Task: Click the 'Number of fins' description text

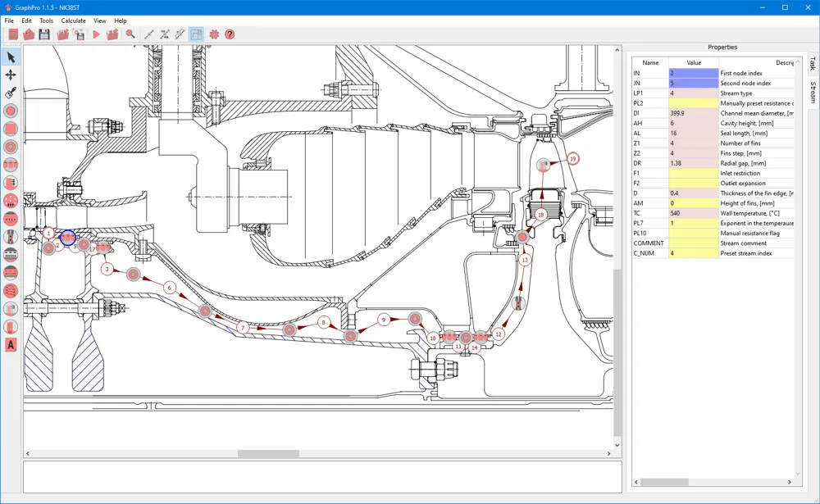Action: pyautogui.click(x=740, y=143)
